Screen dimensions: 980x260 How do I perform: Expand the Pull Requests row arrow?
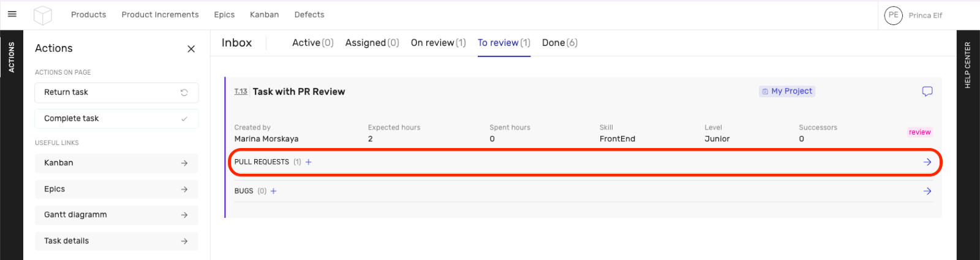pos(927,162)
